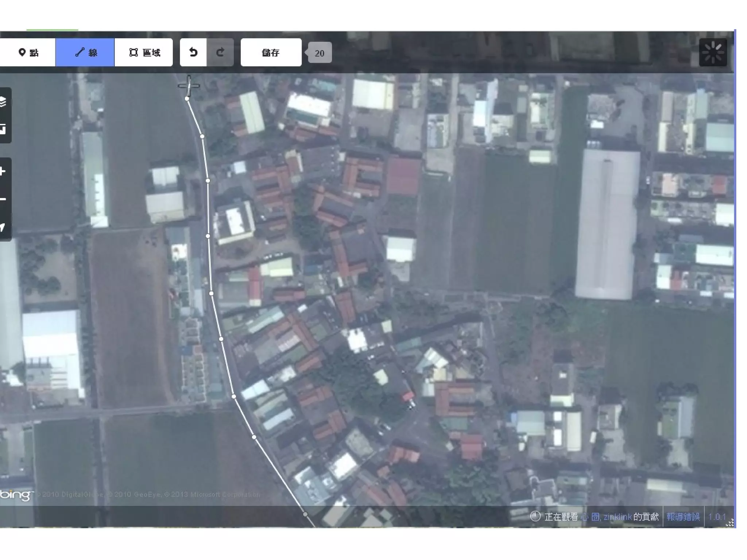The width and height of the screenshot is (747, 560).
Task: Zoom out with the minus button
Action: (x=3, y=199)
